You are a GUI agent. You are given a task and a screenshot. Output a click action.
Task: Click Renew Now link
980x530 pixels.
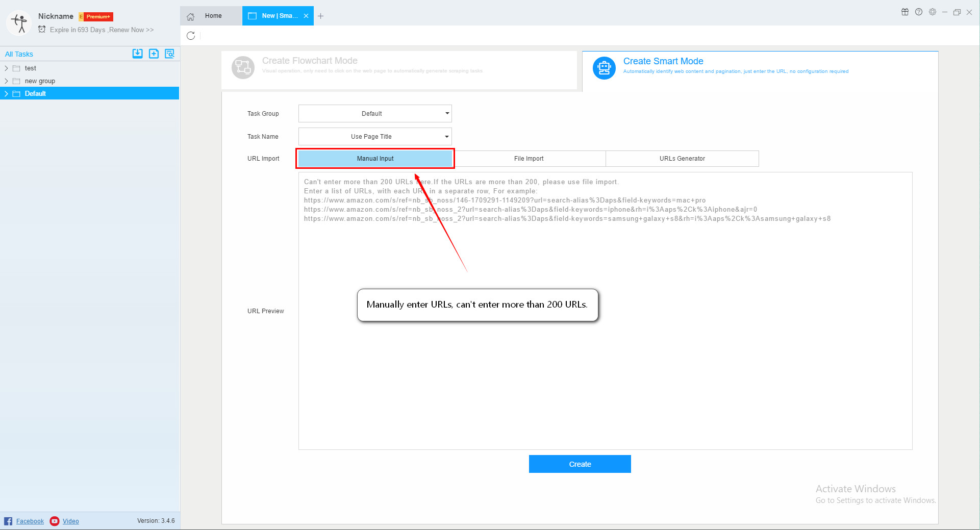[x=131, y=30]
